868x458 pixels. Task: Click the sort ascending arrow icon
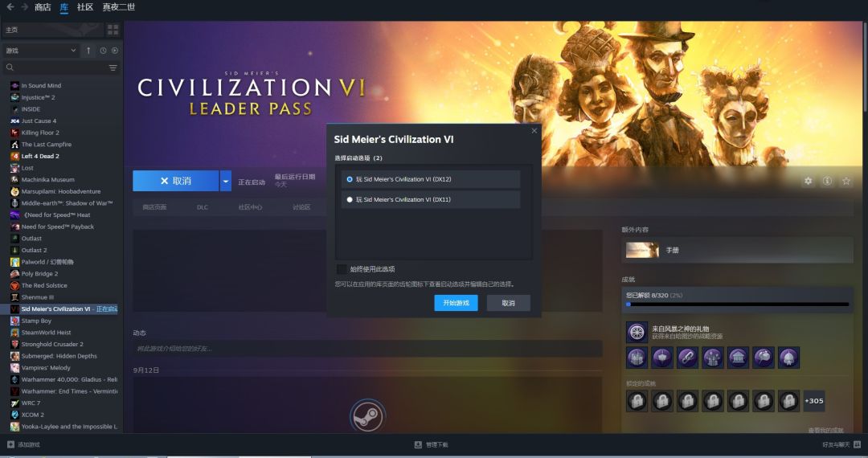click(x=88, y=51)
